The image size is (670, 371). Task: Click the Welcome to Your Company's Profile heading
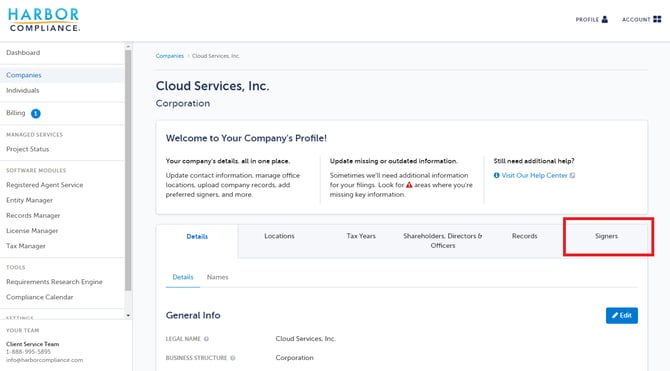pos(246,138)
